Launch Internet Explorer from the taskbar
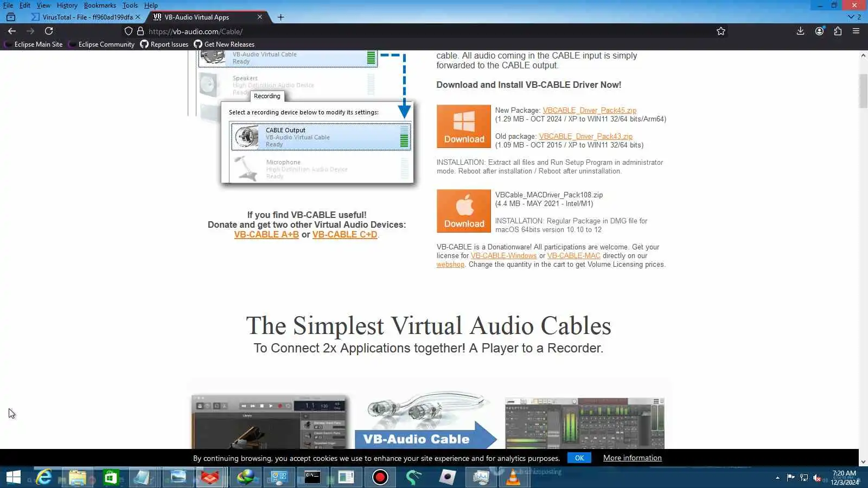This screenshot has width=868, height=488. [x=44, y=477]
